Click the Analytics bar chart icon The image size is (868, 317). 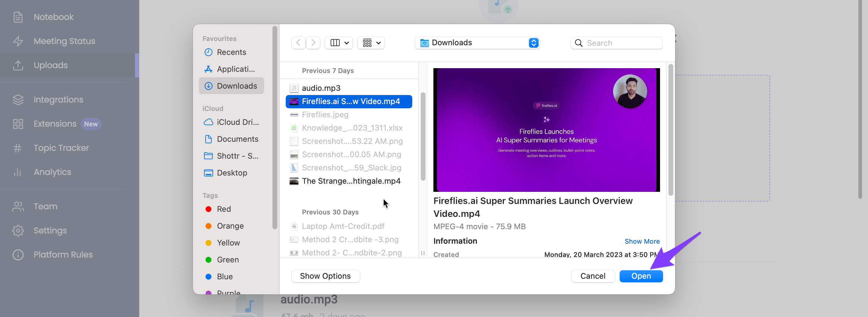click(x=17, y=172)
